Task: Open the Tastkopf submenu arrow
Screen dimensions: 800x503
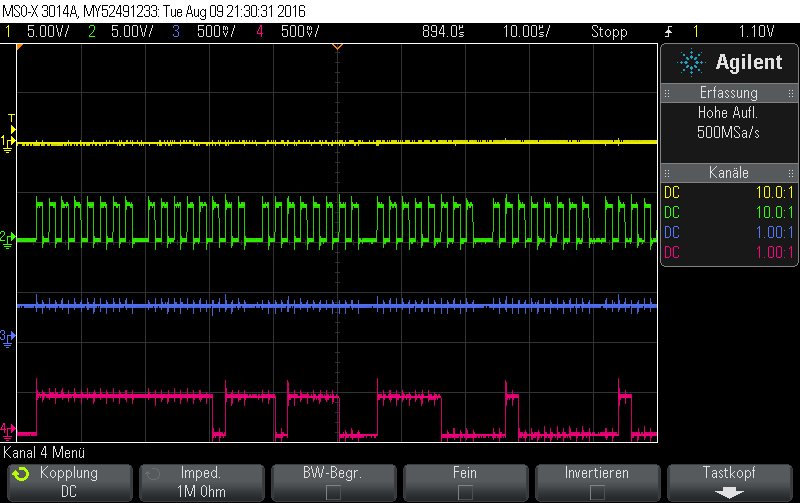Action: (729, 493)
